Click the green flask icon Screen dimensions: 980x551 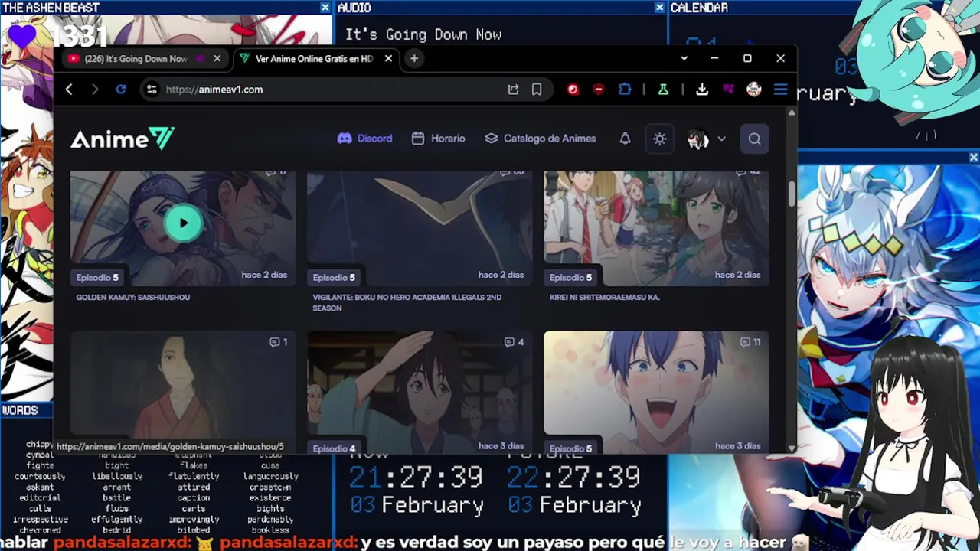coord(663,90)
